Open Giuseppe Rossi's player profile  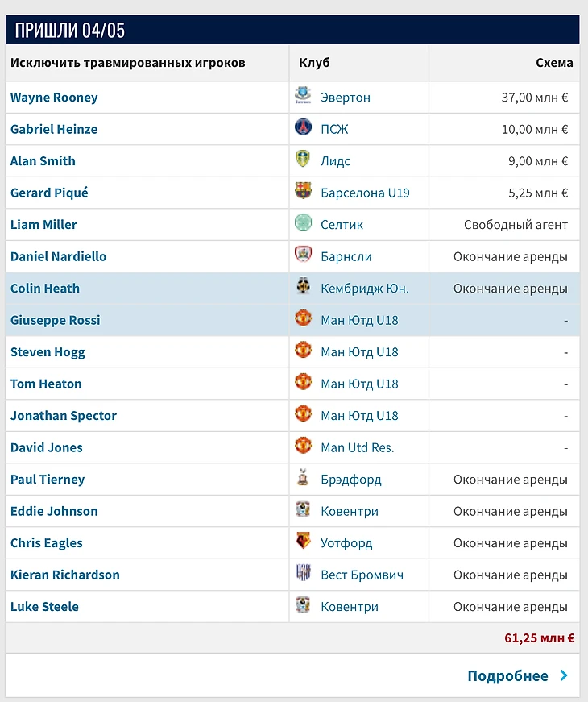click(56, 320)
